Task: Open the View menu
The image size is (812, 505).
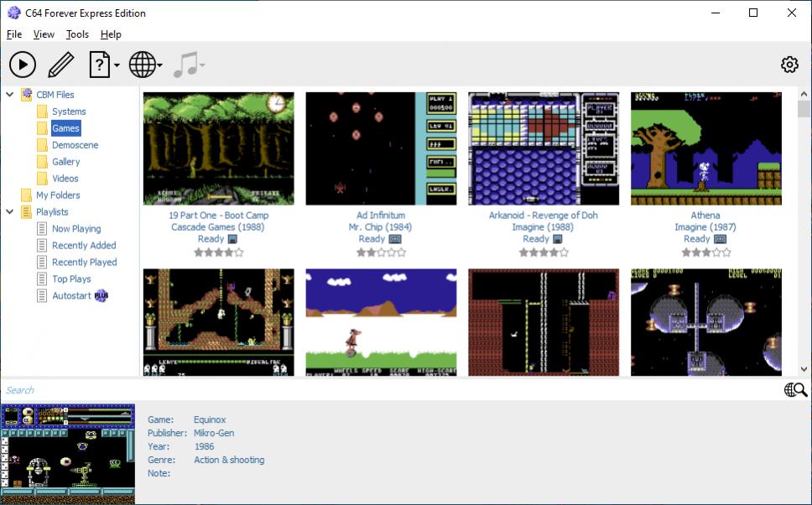Action: [43, 34]
